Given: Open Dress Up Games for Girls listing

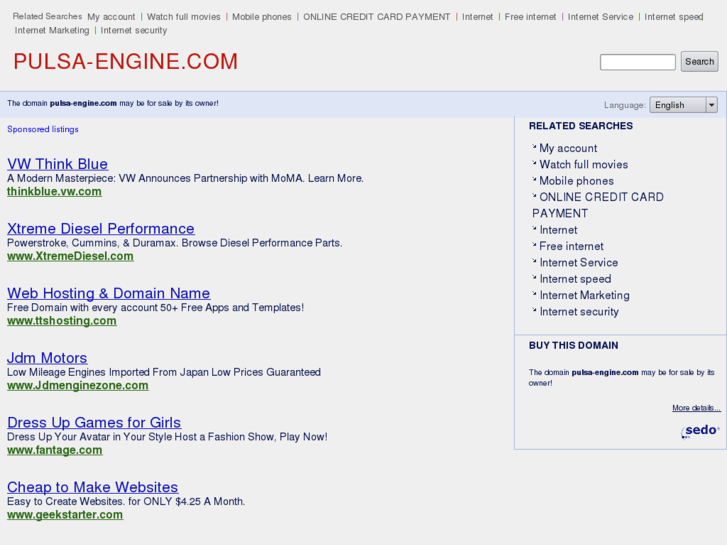Looking at the screenshot, I should (94, 422).
